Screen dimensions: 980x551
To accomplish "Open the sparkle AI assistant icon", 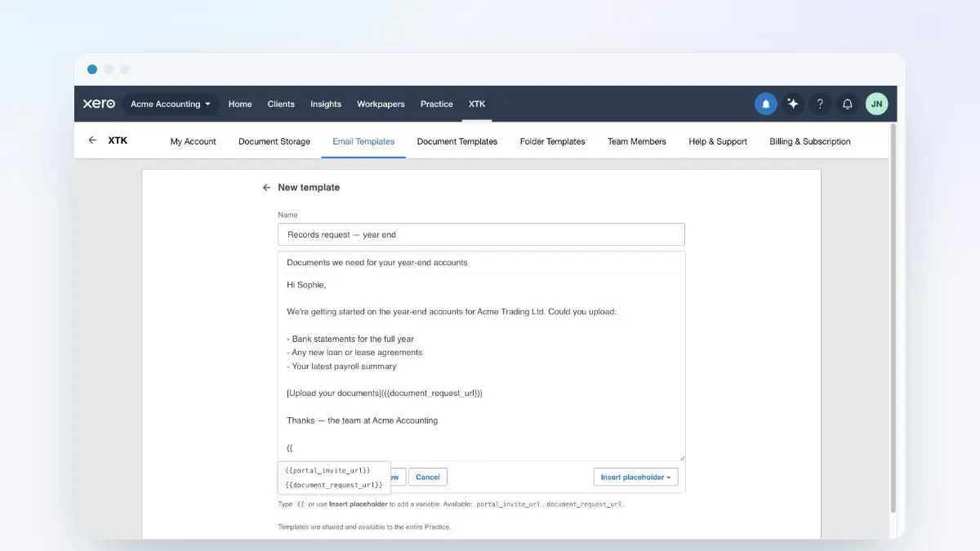I will click(793, 104).
